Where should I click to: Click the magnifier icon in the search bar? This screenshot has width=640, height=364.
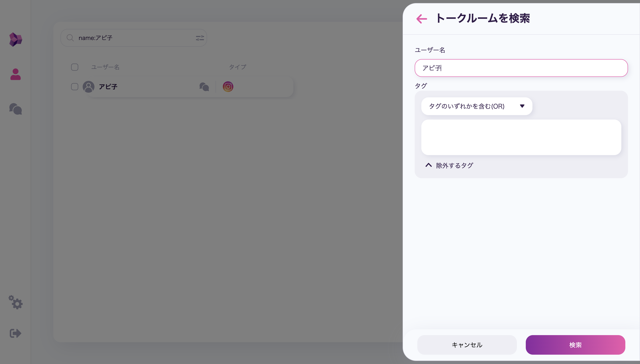[70, 38]
